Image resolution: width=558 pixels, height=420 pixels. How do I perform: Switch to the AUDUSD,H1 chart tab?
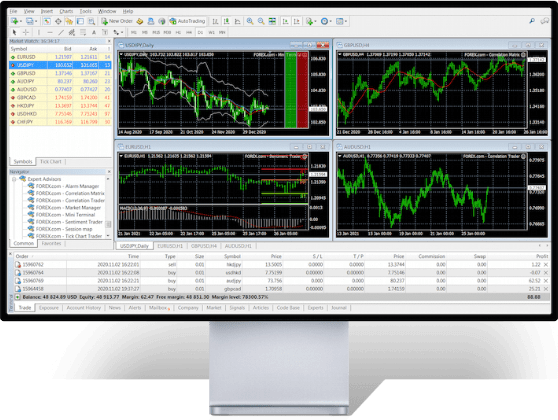pyautogui.click(x=238, y=246)
